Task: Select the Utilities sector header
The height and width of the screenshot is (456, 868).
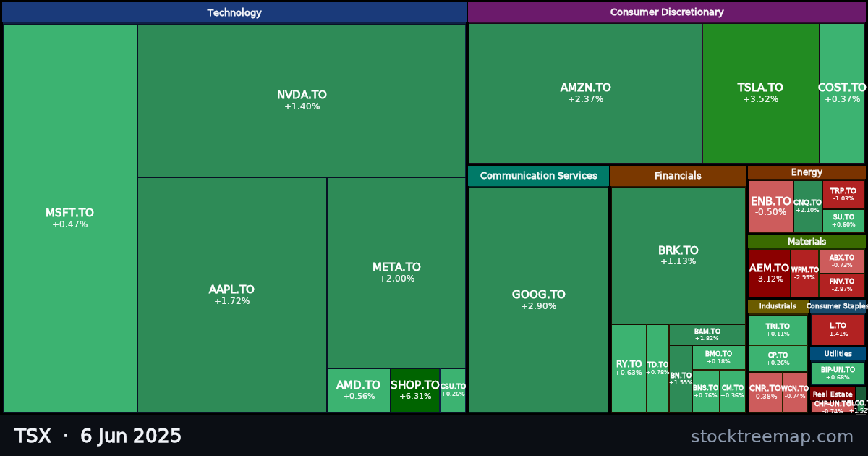Action: pyautogui.click(x=838, y=354)
